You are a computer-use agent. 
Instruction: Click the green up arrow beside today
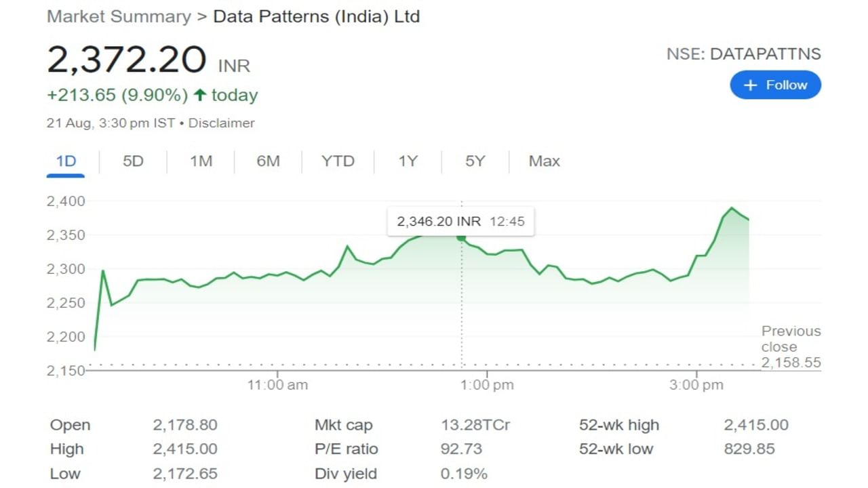(199, 96)
